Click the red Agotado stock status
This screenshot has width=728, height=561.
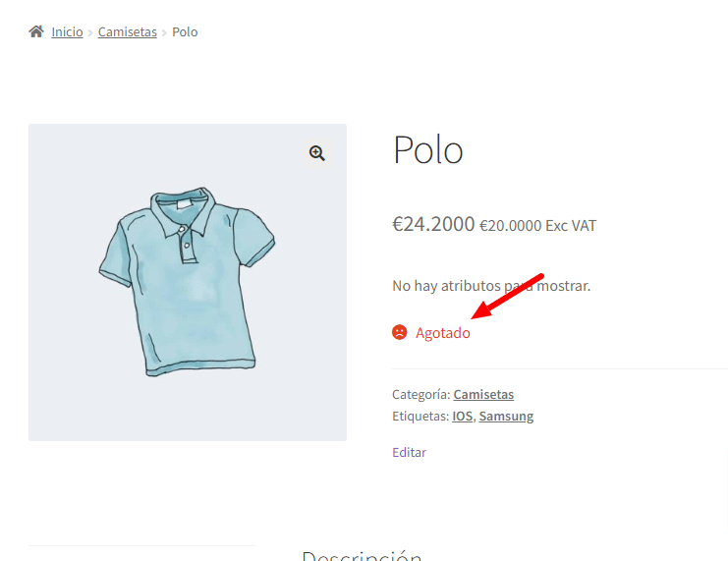tap(442, 333)
